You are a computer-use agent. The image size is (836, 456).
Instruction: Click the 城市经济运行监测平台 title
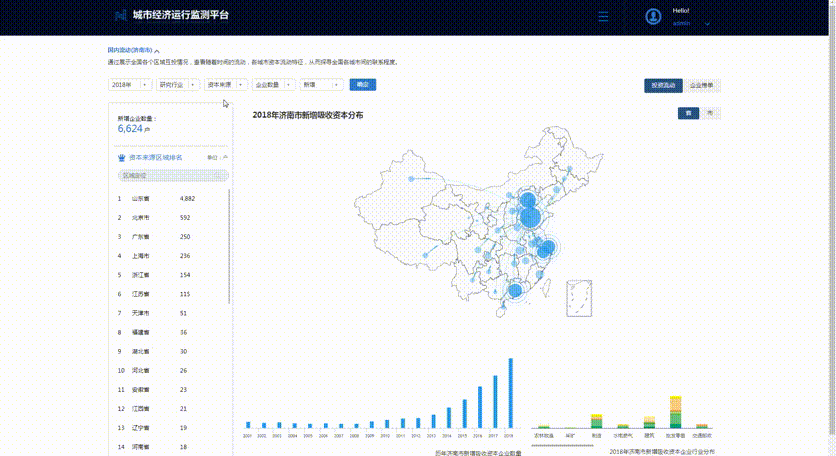tap(181, 15)
